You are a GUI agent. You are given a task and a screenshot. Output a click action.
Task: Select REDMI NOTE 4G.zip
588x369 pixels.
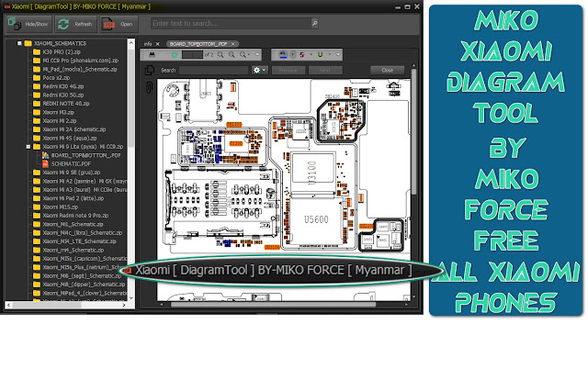click(x=65, y=104)
